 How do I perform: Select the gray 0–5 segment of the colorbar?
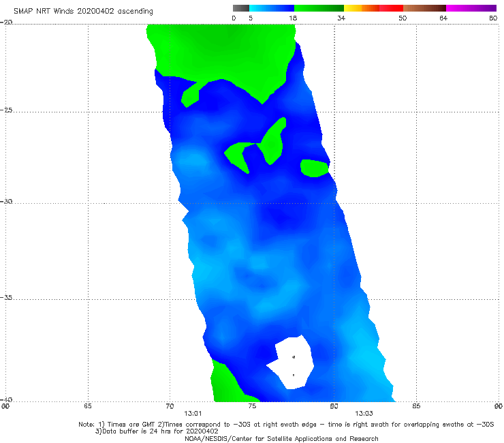coord(241,8)
